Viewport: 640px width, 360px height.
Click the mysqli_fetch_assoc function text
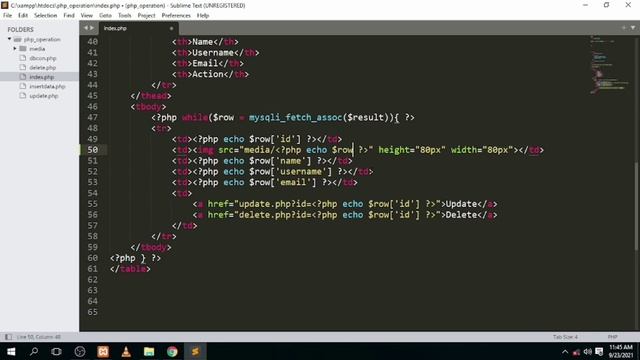[296, 118]
